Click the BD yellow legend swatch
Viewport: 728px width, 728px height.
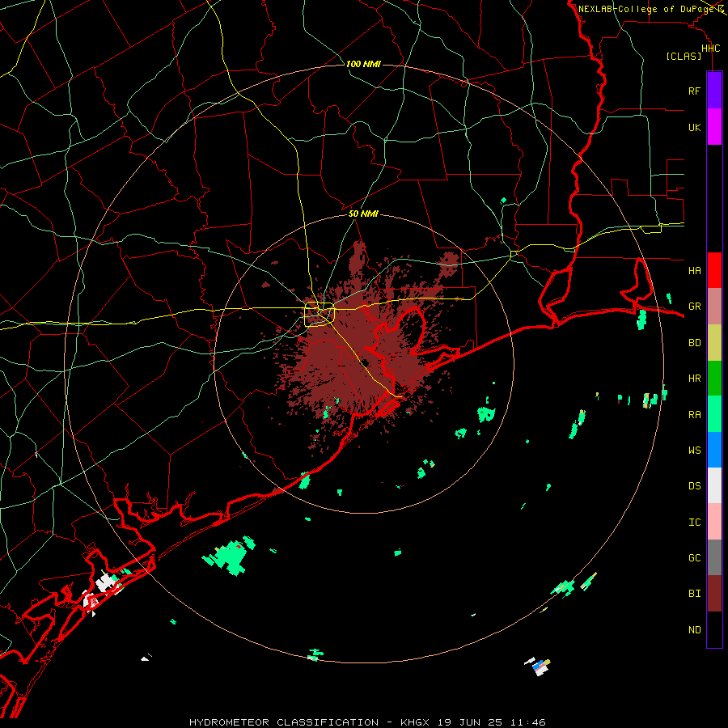click(x=714, y=343)
